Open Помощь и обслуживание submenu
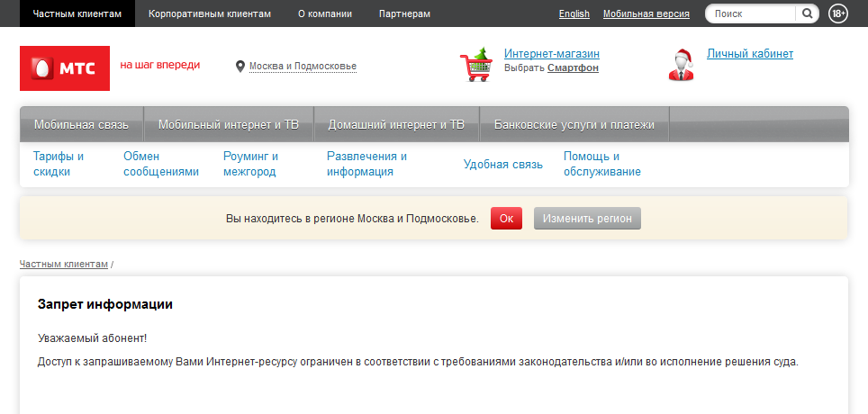Screen dimensions: 868x414 click(x=602, y=164)
